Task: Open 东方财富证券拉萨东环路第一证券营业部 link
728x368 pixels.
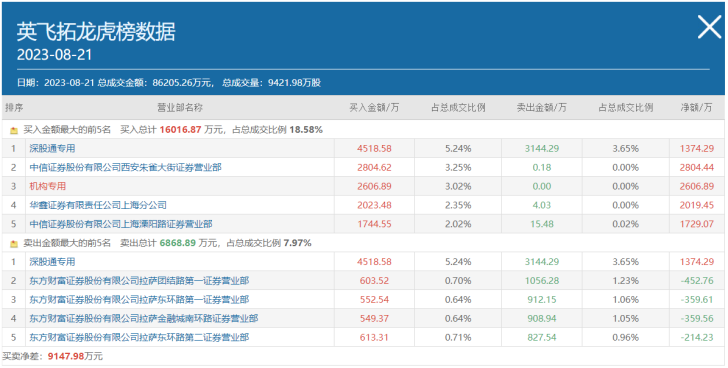Action: pyautogui.click(x=139, y=300)
